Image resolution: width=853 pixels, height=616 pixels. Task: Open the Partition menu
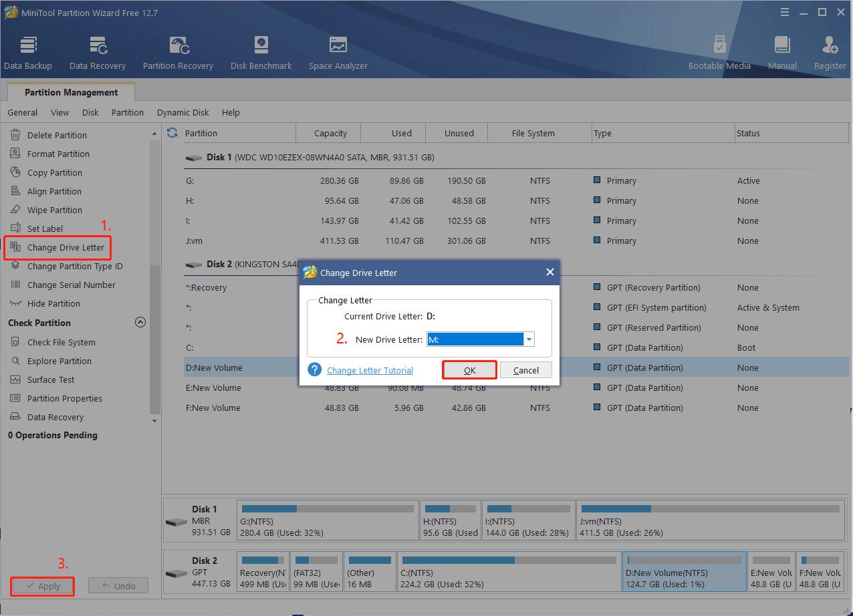pyautogui.click(x=128, y=112)
